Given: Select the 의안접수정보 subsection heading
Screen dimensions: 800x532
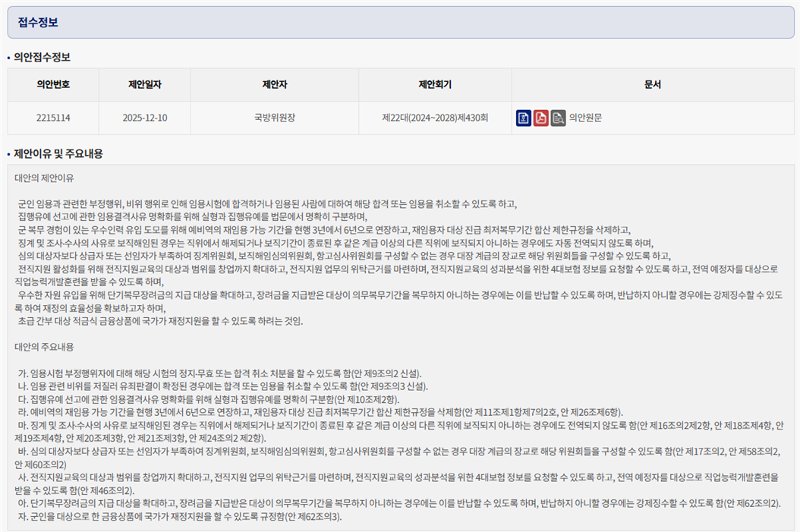Looking at the screenshot, I should [43, 57].
